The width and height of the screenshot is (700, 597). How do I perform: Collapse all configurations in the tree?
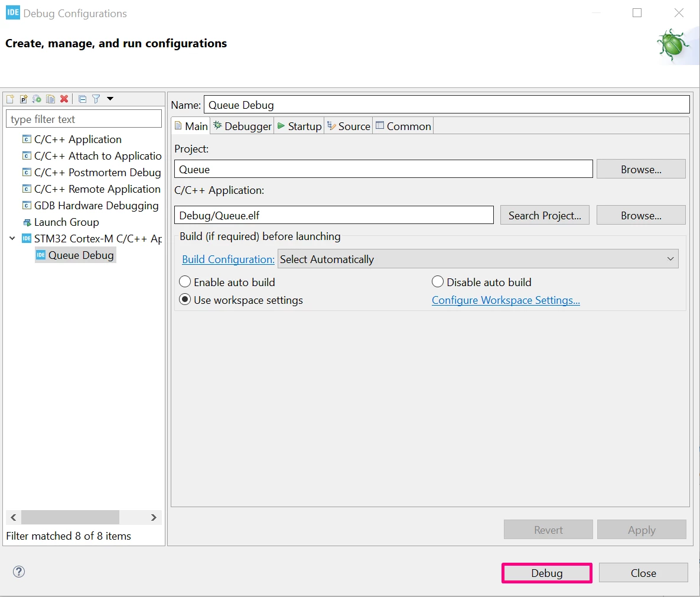click(82, 99)
